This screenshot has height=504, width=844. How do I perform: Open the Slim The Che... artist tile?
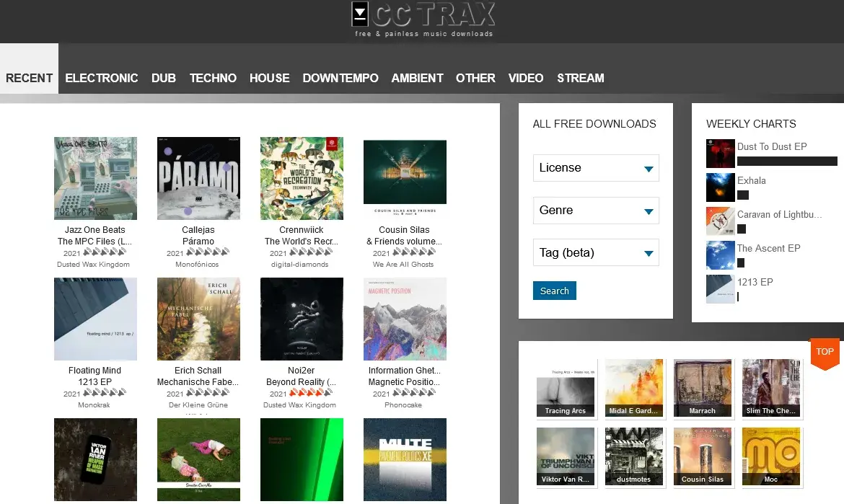tap(771, 389)
